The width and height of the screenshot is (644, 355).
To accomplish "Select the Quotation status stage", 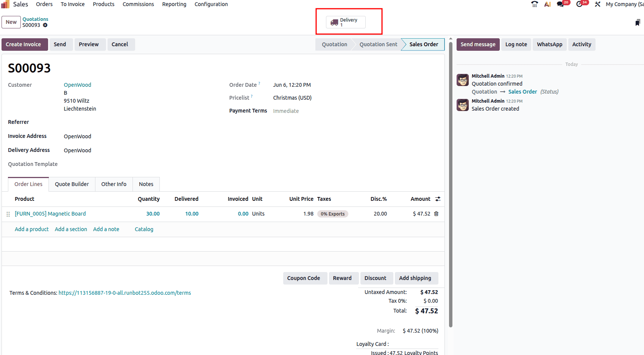I will (334, 44).
